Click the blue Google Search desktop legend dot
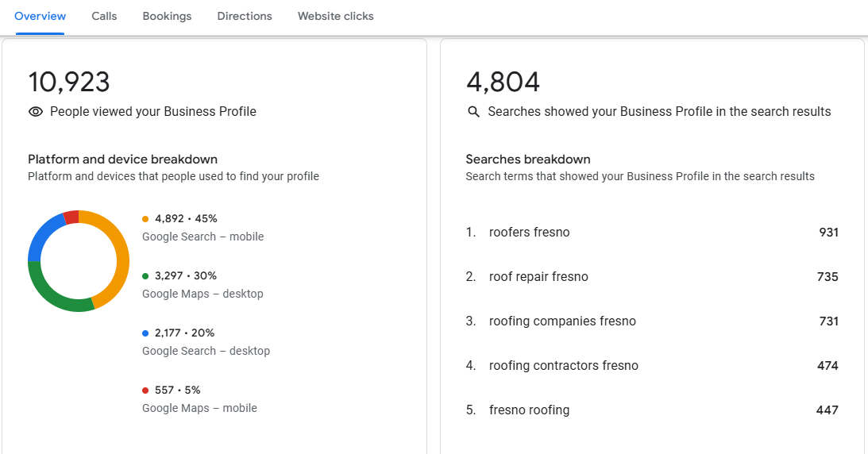This screenshot has width=868, height=454. (x=145, y=333)
